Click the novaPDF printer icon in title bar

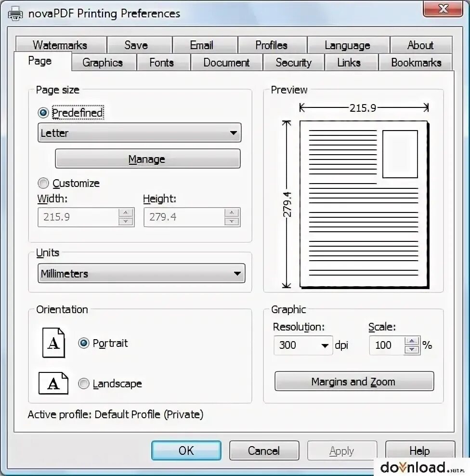(x=15, y=13)
